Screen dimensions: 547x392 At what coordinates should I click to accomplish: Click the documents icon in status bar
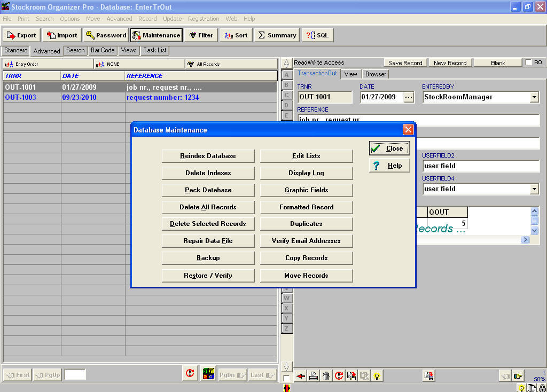[x=532, y=388]
